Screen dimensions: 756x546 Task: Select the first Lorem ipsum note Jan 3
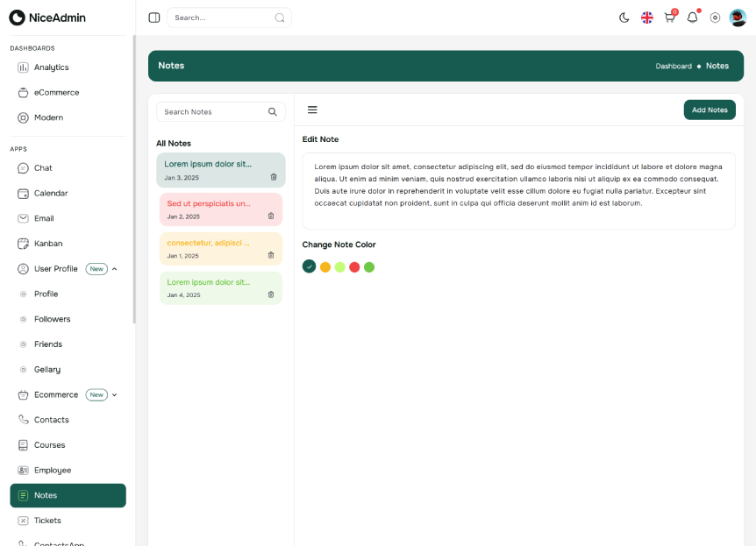[221, 170]
